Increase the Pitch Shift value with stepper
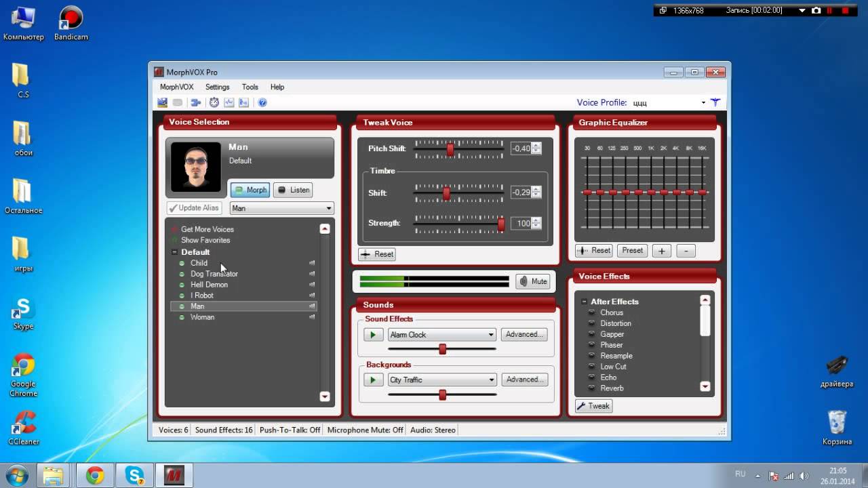 [x=536, y=146]
